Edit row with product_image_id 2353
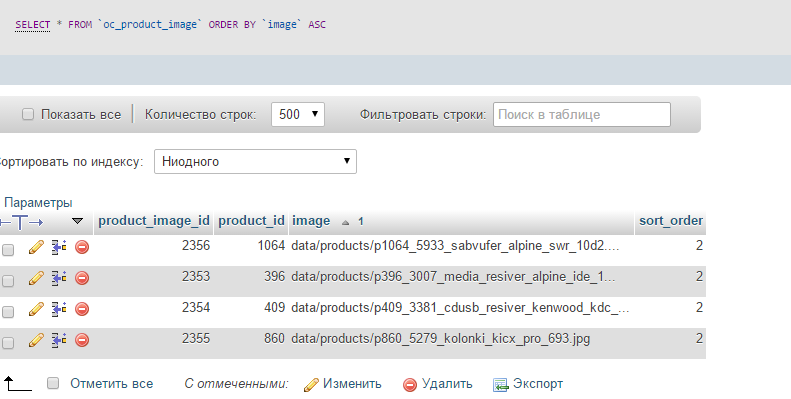This screenshot has width=791, height=399. [36, 278]
